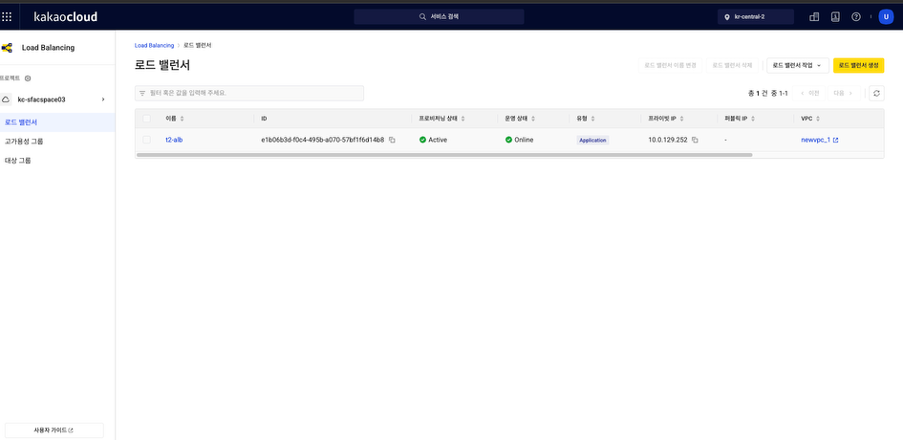
Task: Open the services grid menu icon
Action: (7, 17)
